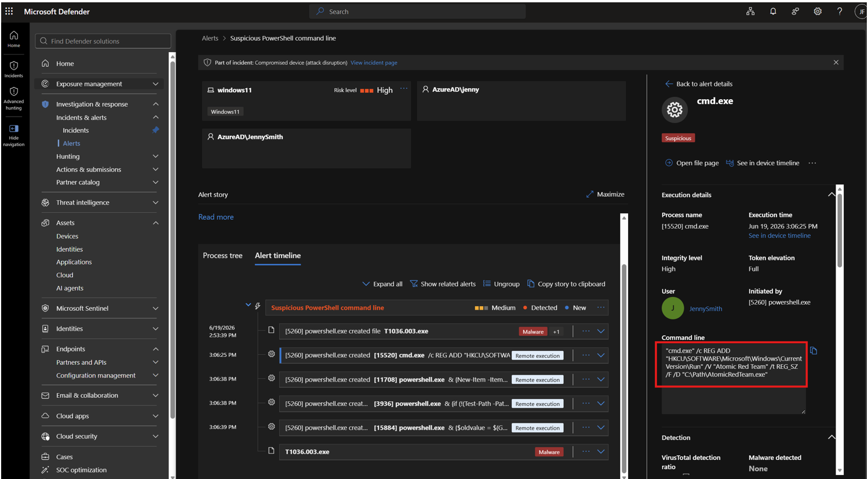Screen dimensions: 868x479
Task: Click See in device timeline under Execution time
Action: [x=779, y=235]
